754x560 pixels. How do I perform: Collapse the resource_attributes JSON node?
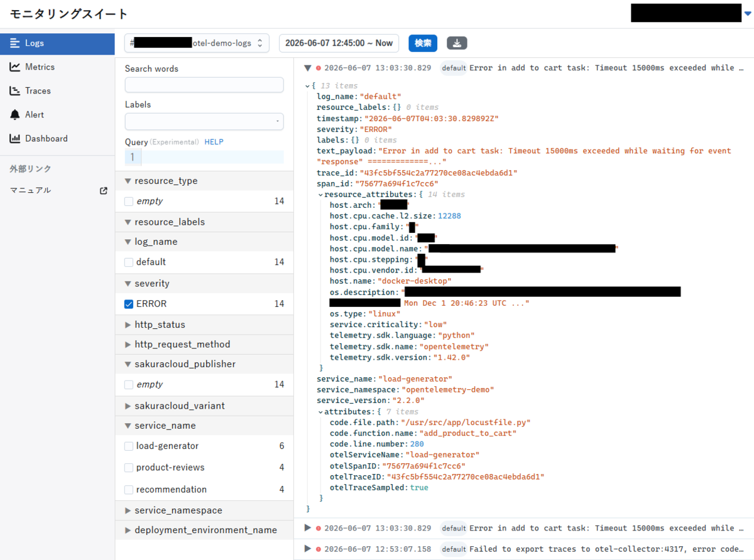tap(320, 195)
